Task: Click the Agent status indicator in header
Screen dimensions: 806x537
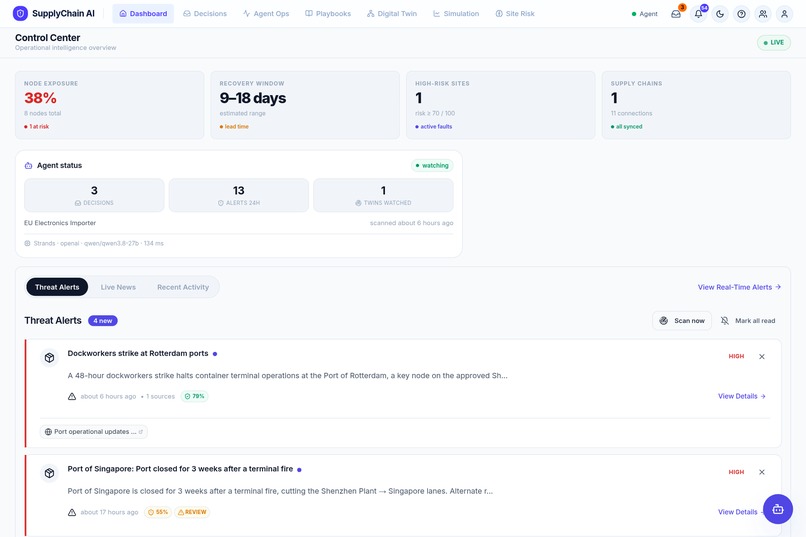Action: [x=645, y=14]
